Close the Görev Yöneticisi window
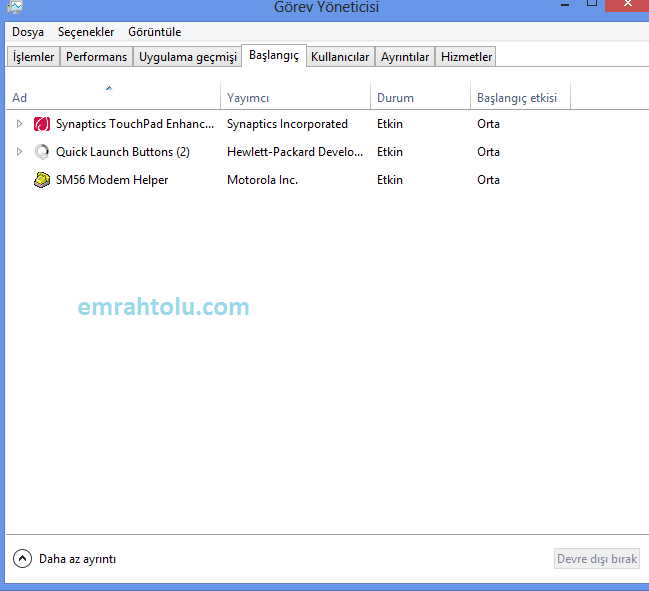 pos(627,5)
